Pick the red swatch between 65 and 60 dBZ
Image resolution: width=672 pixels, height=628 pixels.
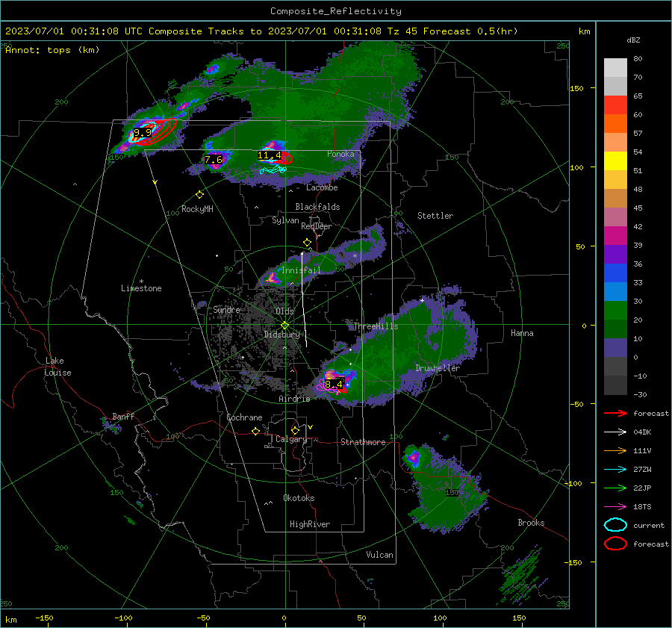coord(615,105)
